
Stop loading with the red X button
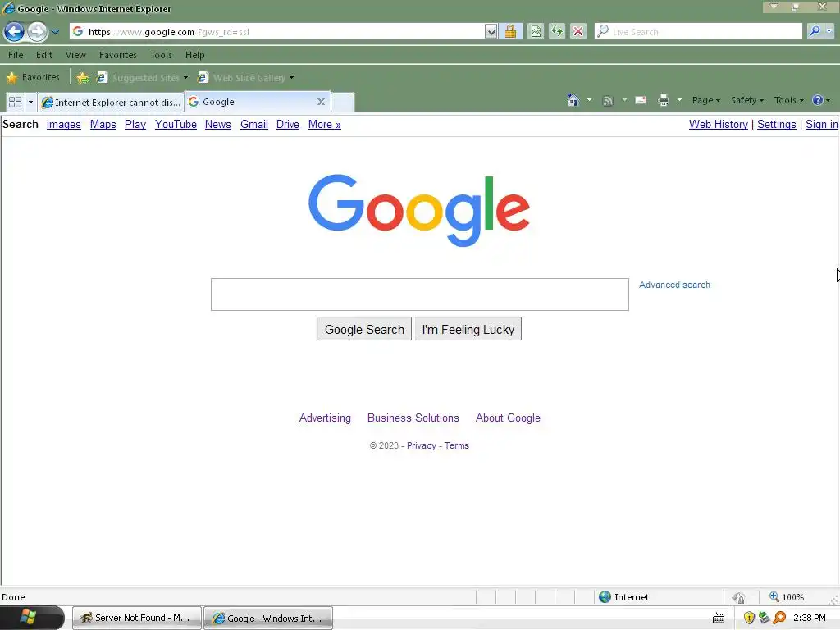tap(578, 32)
